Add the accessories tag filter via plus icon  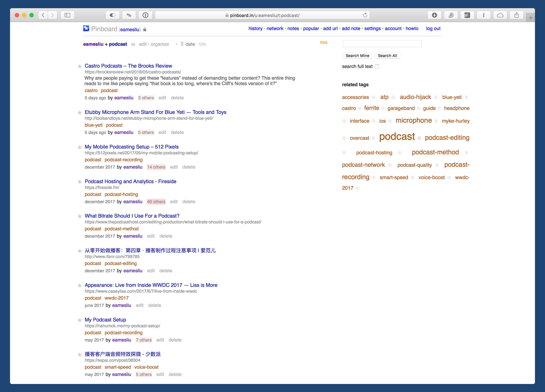coord(373,97)
